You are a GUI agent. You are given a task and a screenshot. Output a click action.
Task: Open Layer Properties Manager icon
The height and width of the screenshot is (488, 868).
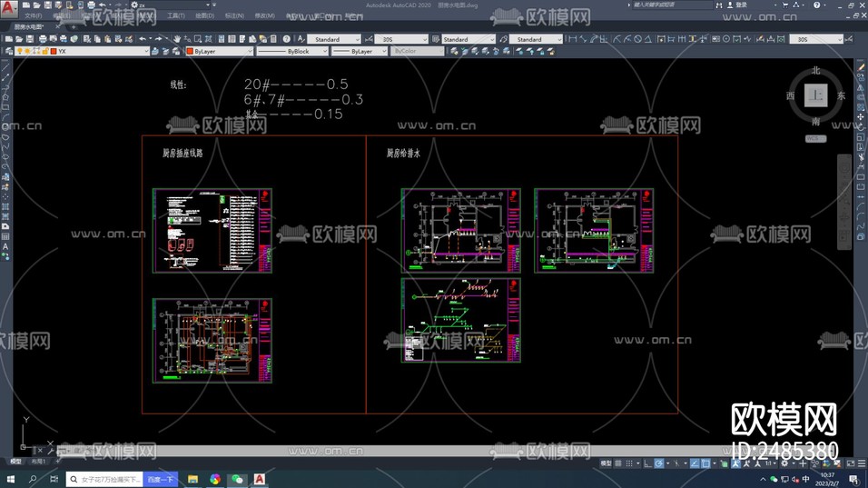tap(9, 51)
